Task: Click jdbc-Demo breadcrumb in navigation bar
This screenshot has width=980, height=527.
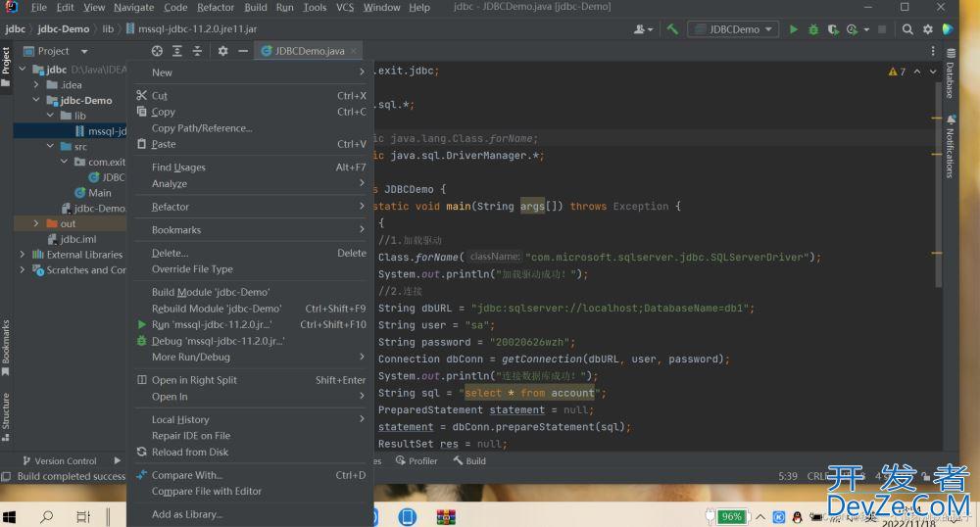Action: pyautogui.click(x=63, y=28)
